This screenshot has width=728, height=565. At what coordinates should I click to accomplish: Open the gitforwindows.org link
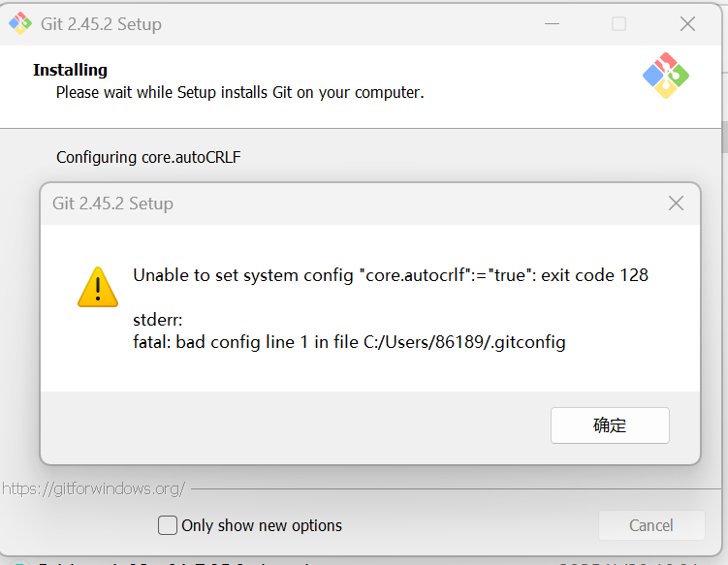[93, 488]
